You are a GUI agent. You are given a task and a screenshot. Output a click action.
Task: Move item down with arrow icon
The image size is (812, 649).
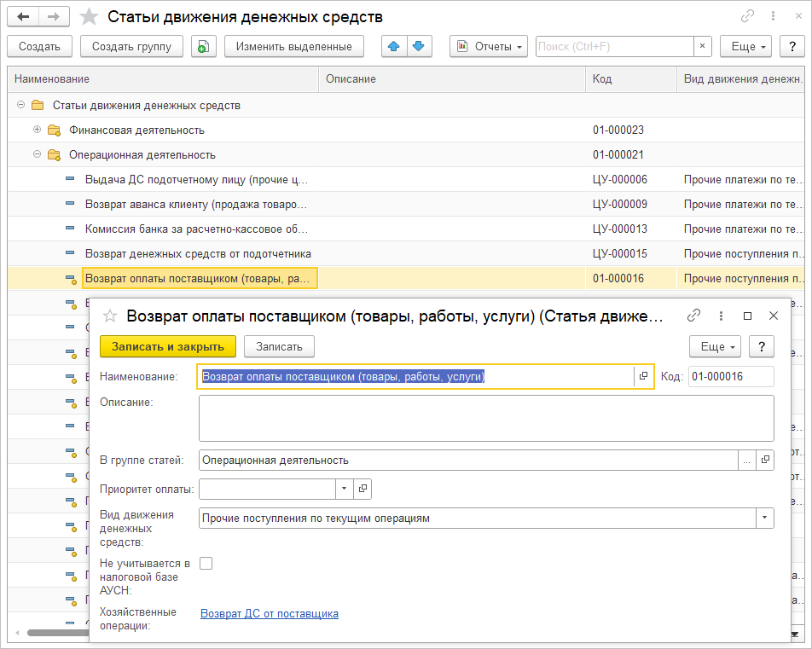pos(419,46)
